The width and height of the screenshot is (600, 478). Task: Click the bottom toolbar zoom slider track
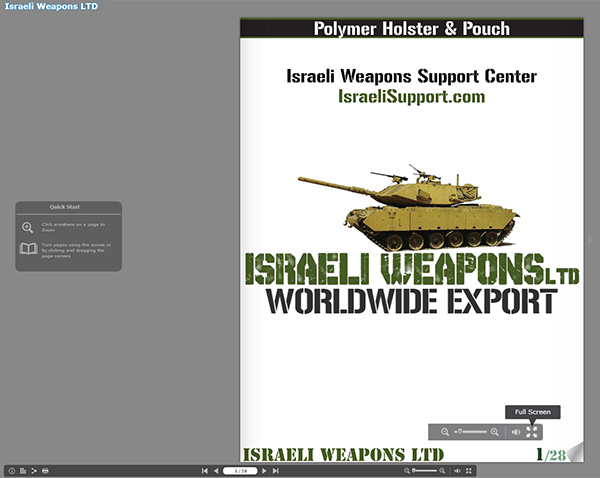pyautogui.click(x=424, y=471)
